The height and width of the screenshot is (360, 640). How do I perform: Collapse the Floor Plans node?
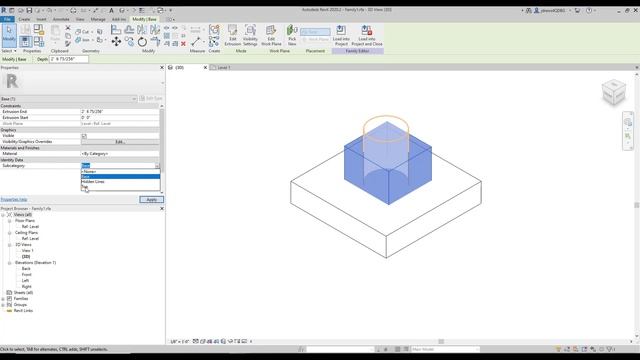pyautogui.click(x=9, y=221)
